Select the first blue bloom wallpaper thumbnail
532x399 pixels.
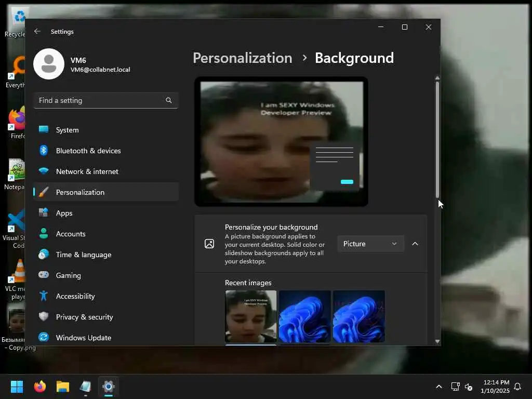[x=304, y=316]
